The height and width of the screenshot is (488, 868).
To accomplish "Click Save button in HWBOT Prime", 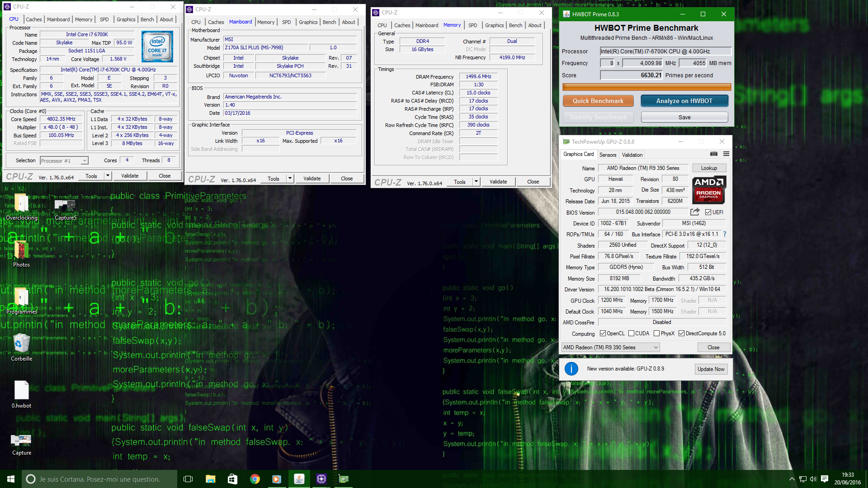I will point(684,117).
